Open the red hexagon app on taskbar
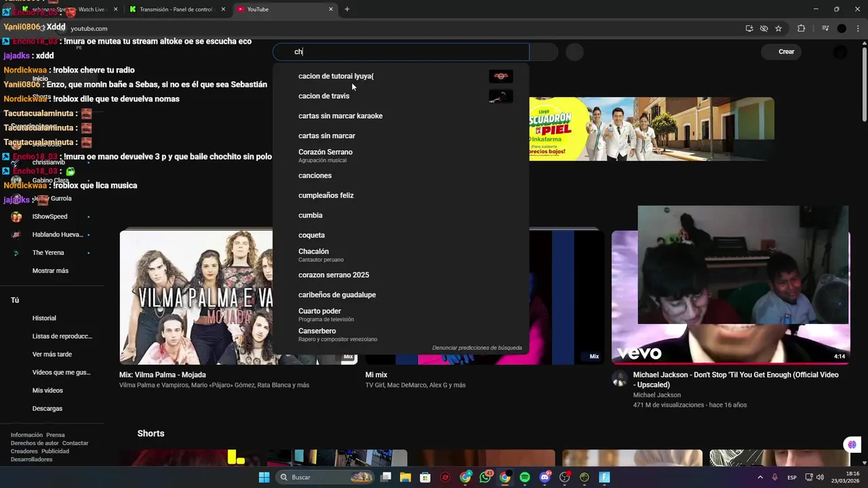Viewport: 868px width, 488px height. 445,477
